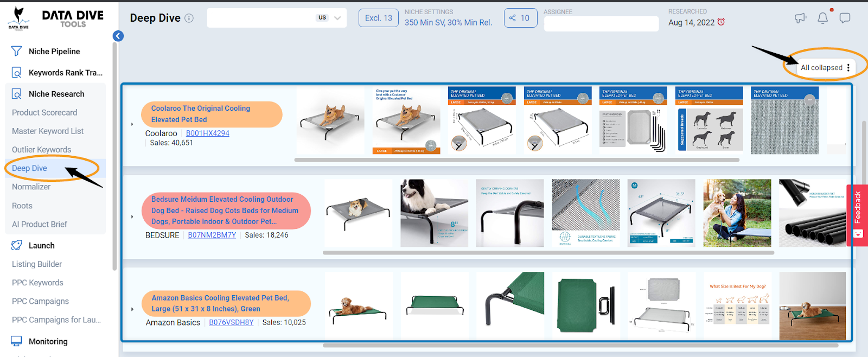Open the marketplace US dropdown
Screen dimensions: 868x357
point(329,18)
